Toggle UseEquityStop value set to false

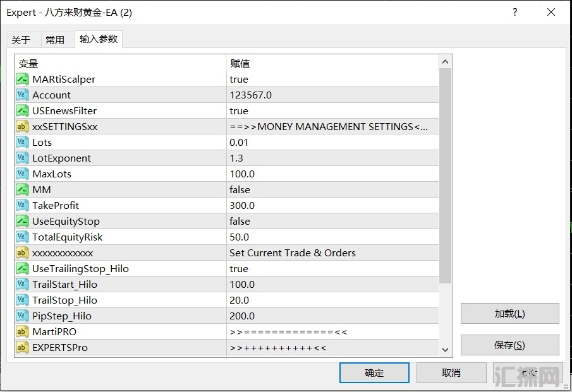(x=332, y=222)
